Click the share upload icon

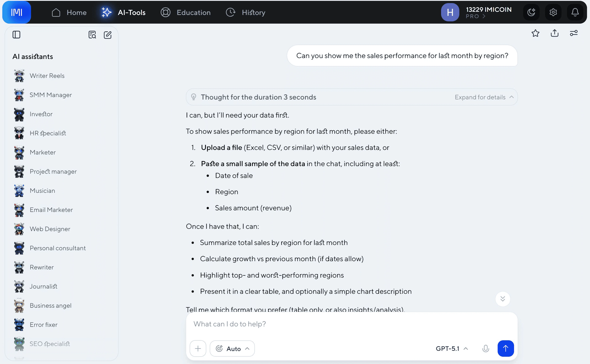click(554, 33)
